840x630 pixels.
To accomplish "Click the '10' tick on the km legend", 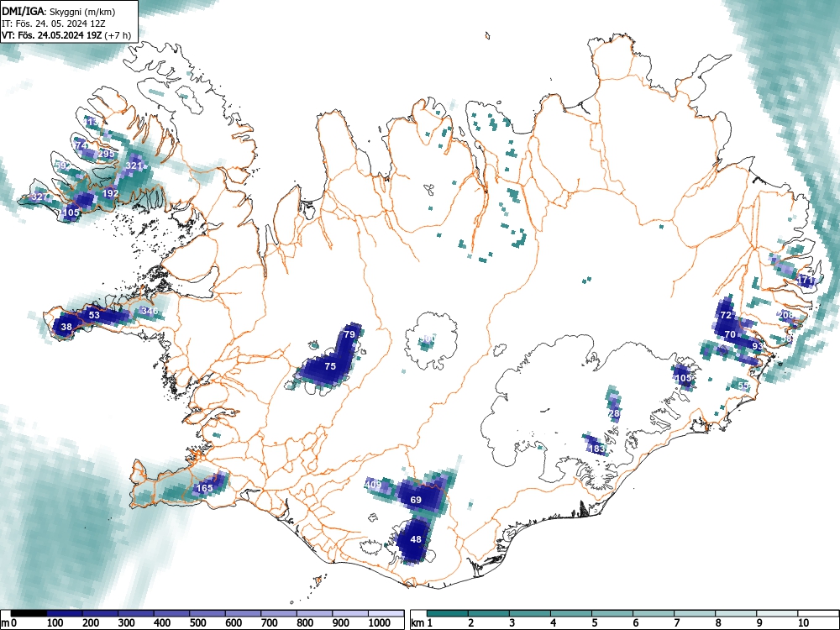I will click(802, 623).
